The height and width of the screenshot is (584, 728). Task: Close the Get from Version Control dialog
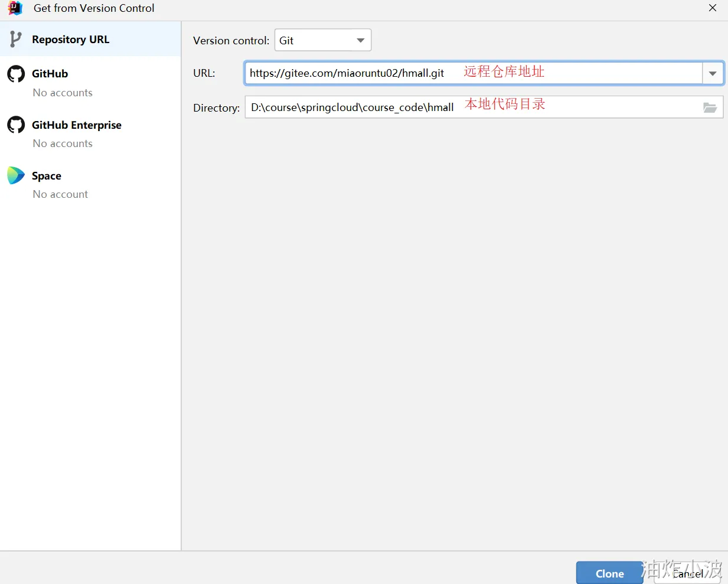click(x=713, y=8)
